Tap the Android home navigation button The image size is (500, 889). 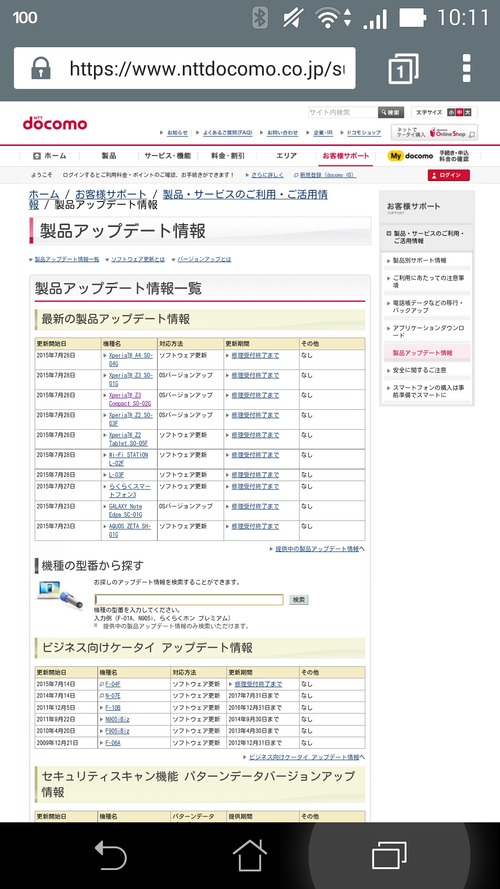(249, 855)
